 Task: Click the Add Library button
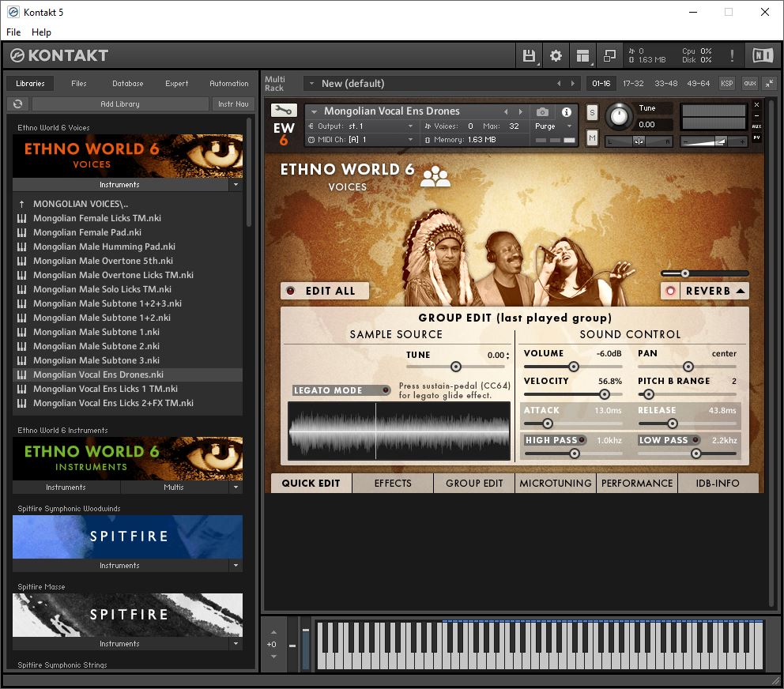click(x=120, y=104)
